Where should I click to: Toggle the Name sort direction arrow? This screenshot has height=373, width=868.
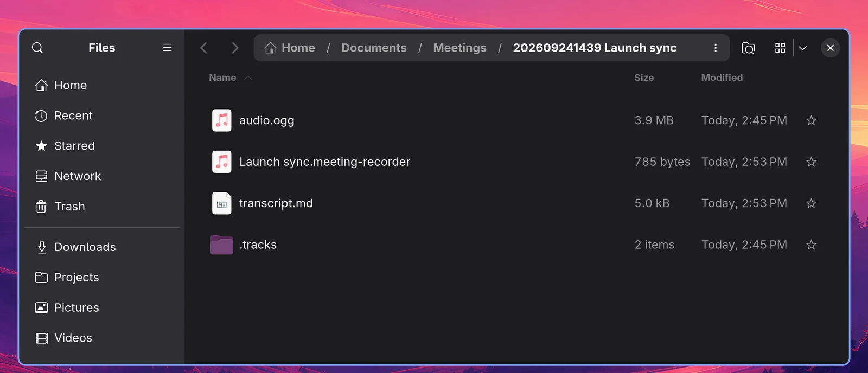(248, 78)
